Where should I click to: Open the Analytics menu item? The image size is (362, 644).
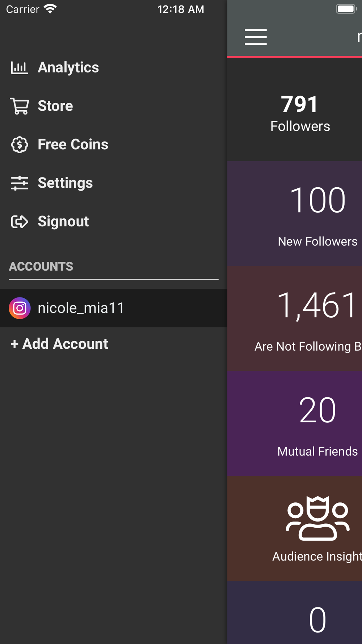[68, 68]
